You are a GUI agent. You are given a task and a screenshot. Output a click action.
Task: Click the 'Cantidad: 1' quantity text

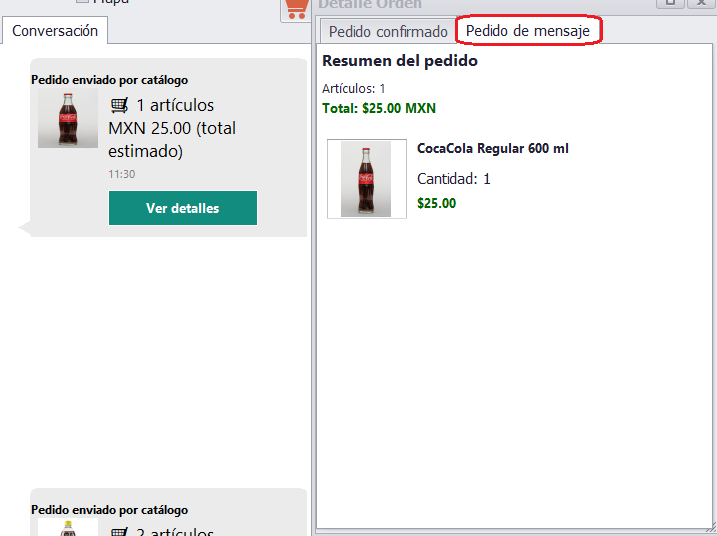[x=454, y=179]
